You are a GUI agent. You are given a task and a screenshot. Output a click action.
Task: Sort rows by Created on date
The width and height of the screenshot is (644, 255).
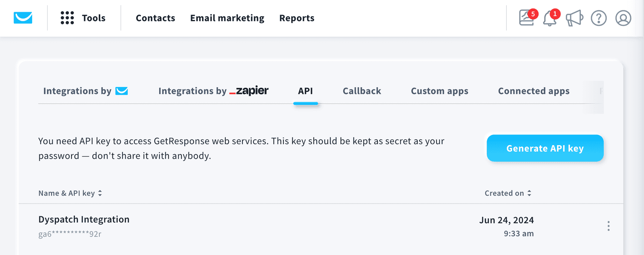tap(504, 193)
